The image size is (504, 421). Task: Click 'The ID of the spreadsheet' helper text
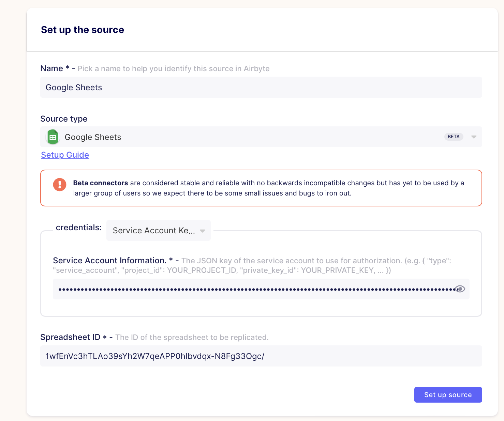tap(192, 337)
